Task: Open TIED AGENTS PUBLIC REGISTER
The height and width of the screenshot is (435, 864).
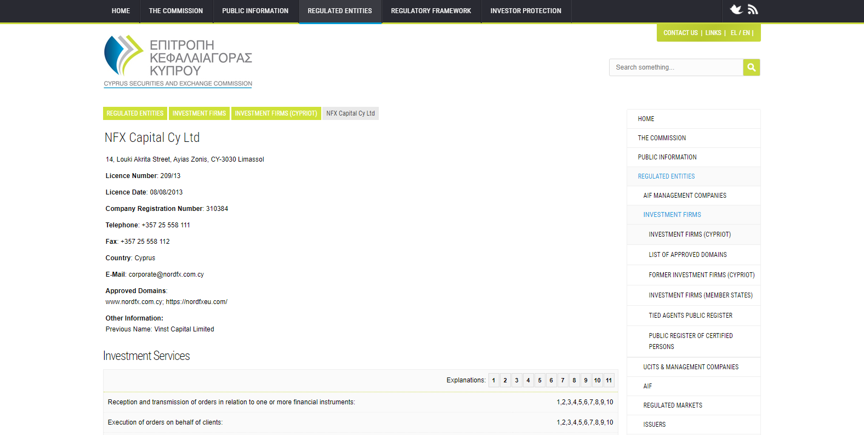Action: 694,316
